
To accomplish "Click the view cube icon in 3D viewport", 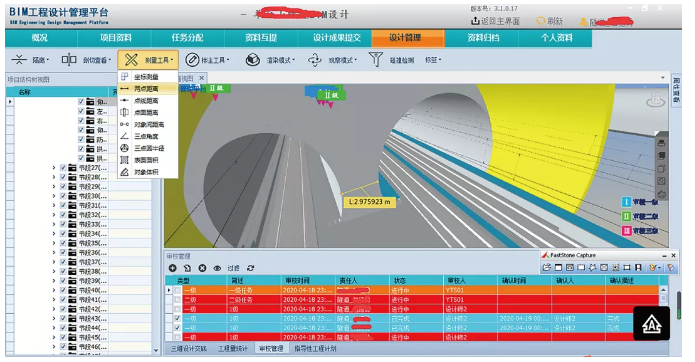I will tap(655, 101).
